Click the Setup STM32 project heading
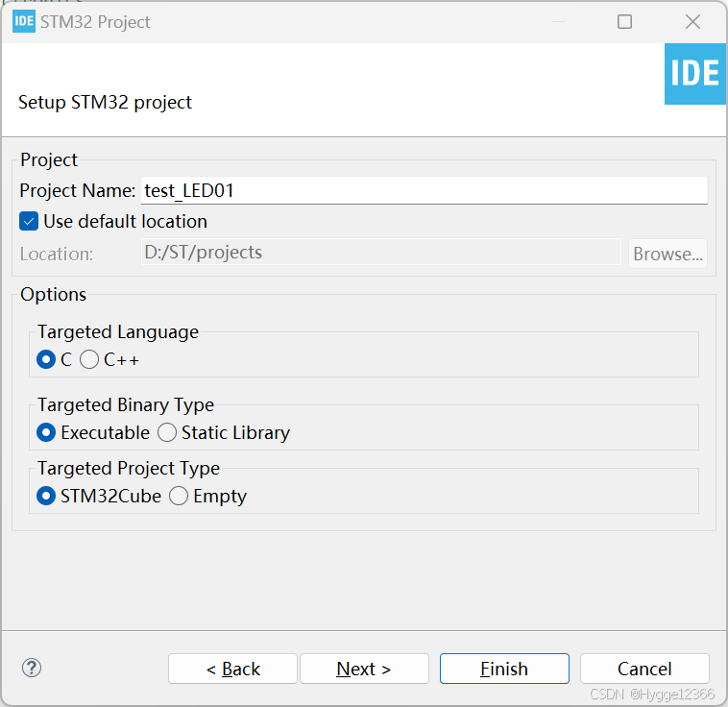Viewport: 728px width, 707px height. click(105, 102)
